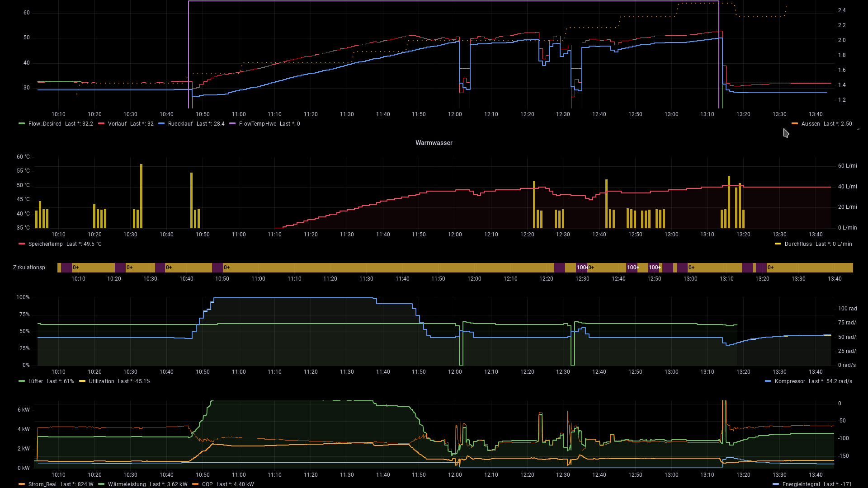Screen dimensions: 868x488
Task: Toggle the Strom_Real series in legend
Action: tap(42, 484)
